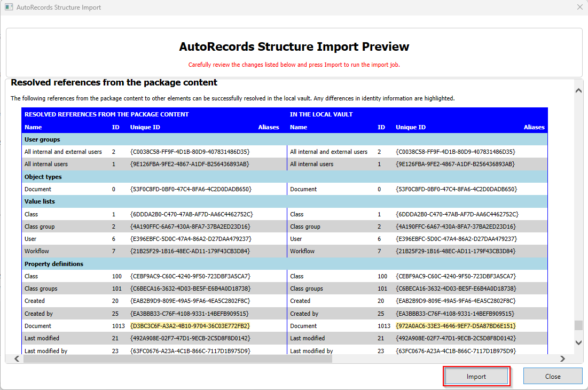Click {C6BECA16-3632-4D03-BE5F-E6B4A0D18738} in local vault column
The image size is (588, 390).
(x=456, y=288)
